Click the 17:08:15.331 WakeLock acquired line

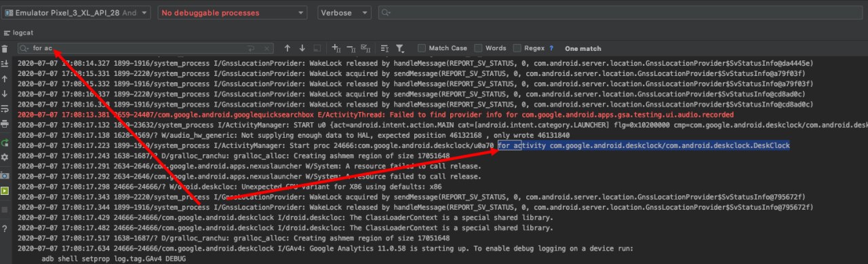411,73
